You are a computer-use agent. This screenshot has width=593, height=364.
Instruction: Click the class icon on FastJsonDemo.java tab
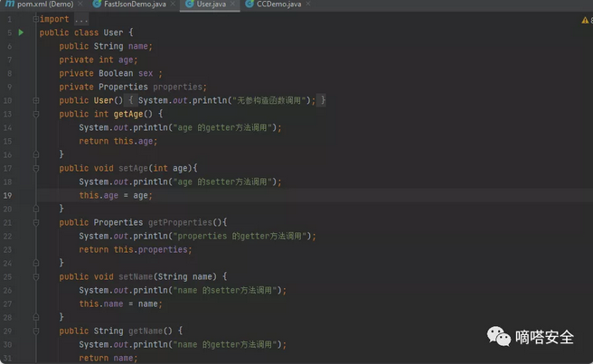pyautogui.click(x=98, y=5)
